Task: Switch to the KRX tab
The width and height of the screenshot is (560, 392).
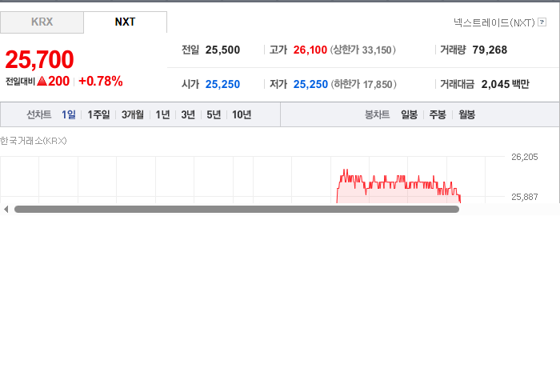Action: [42, 22]
